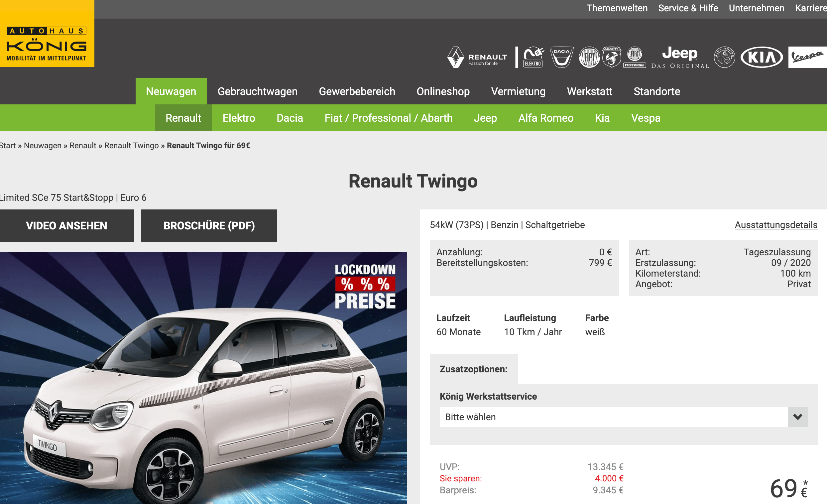Select the Kia submenu item

point(602,118)
